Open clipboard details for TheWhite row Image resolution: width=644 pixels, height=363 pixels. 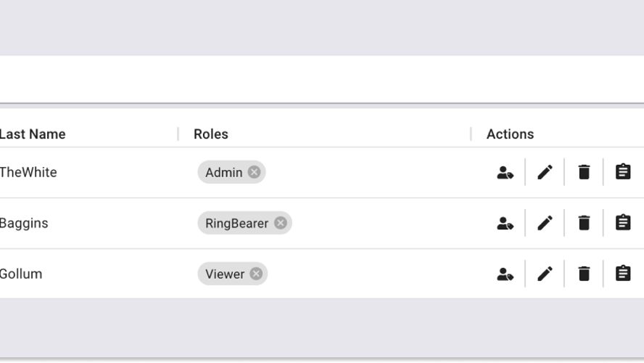623,172
